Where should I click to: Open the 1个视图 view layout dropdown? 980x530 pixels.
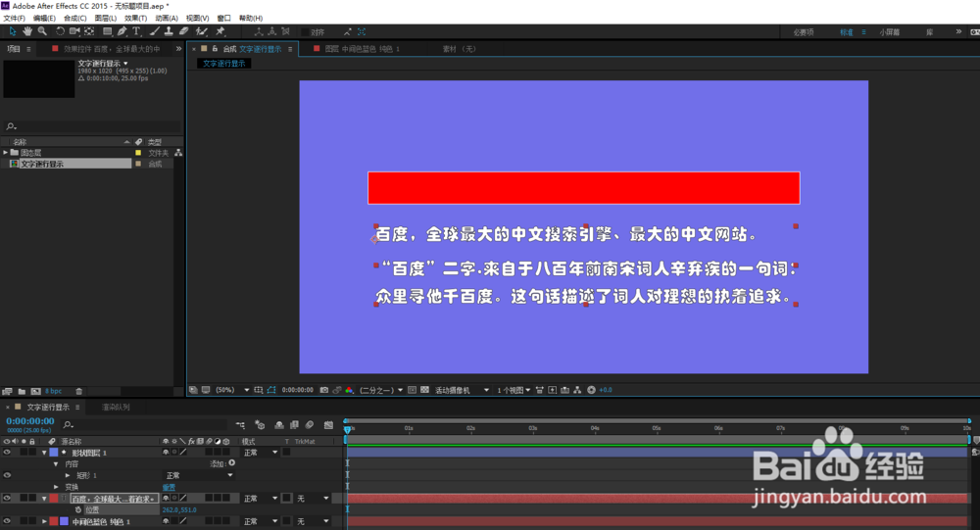(514, 390)
